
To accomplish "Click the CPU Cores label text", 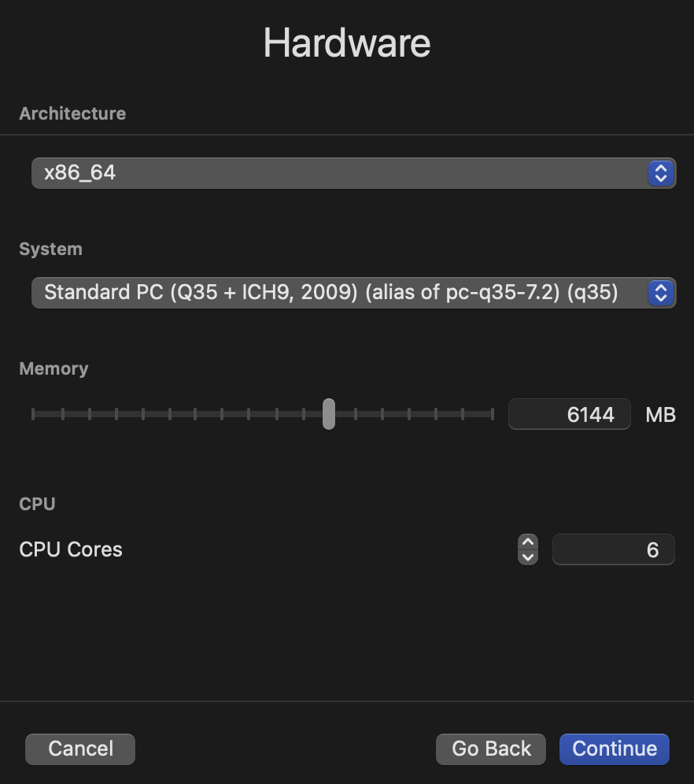I will (x=71, y=549).
